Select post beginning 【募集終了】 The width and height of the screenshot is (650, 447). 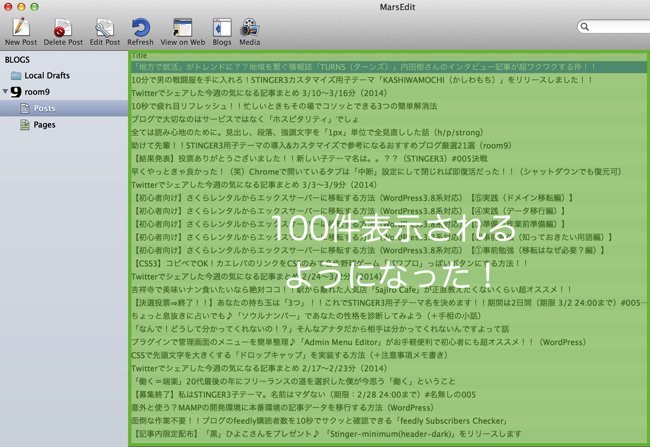(x=388, y=395)
